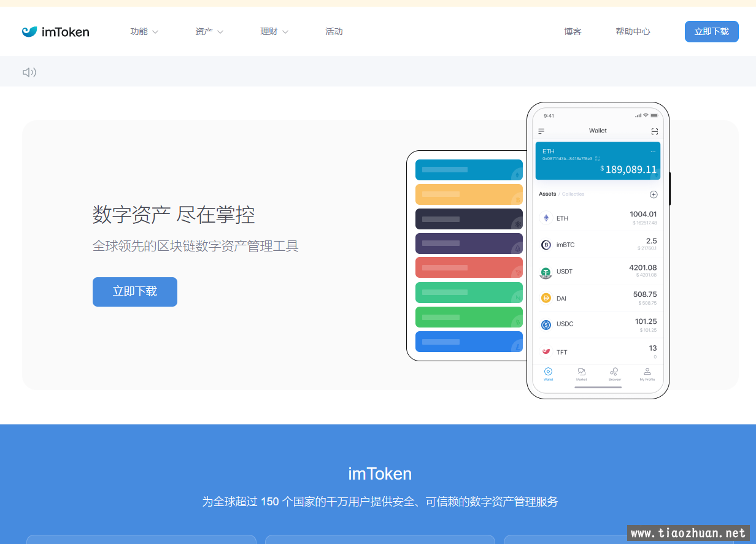Tap the imBTC asset icon

coord(546,245)
